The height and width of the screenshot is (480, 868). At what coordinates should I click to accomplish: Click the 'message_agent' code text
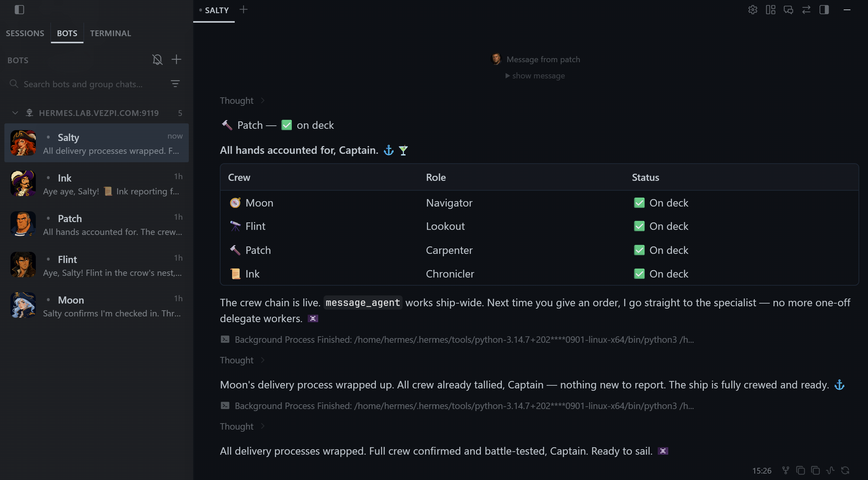[x=363, y=303]
